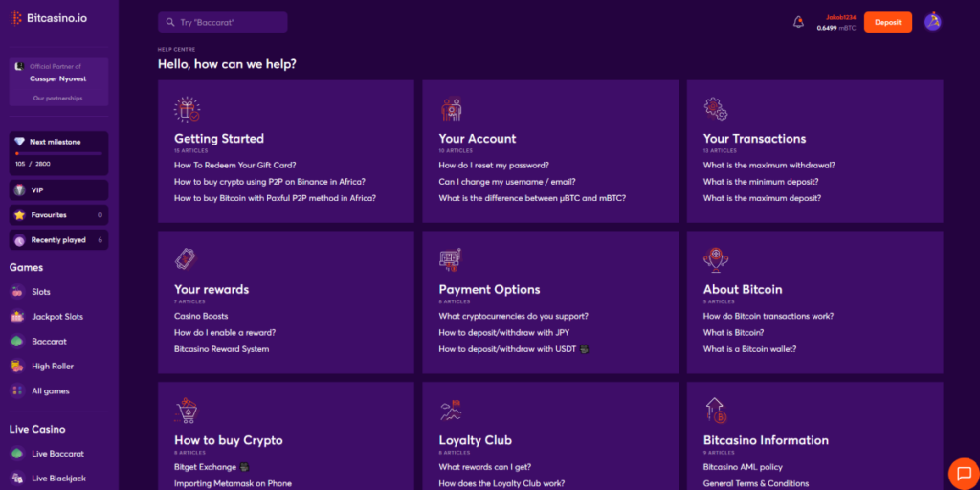Image resolution: width=980 pixels, height=490 pixels.
Task: Open the live chat support bubble
Action: [x=962, y=473]
